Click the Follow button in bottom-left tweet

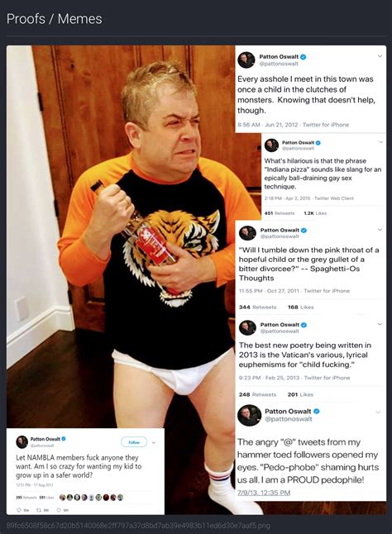pyautogui.click(x=134, y=442)
